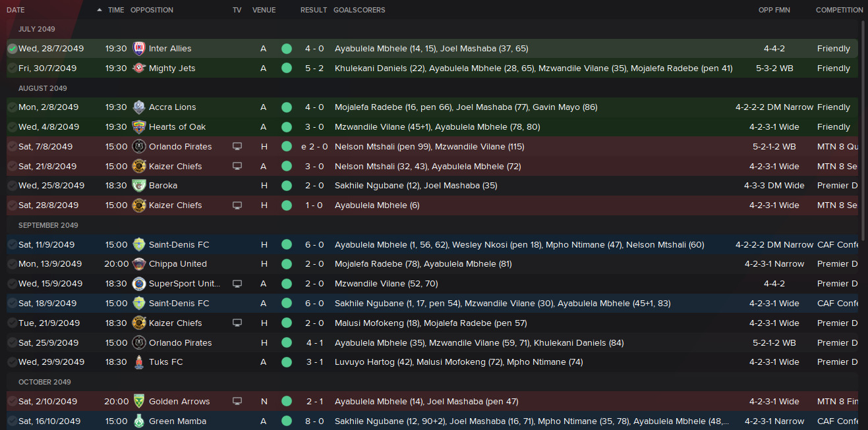The width and height of the screenshot is (868, 430).
Task: Click the Opp Fmn column header
Action: pos(774,10)
